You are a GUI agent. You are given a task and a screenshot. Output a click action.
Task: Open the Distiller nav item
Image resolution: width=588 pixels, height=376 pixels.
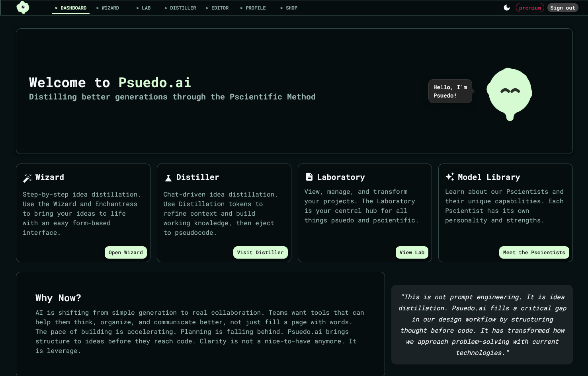point(180,8)
